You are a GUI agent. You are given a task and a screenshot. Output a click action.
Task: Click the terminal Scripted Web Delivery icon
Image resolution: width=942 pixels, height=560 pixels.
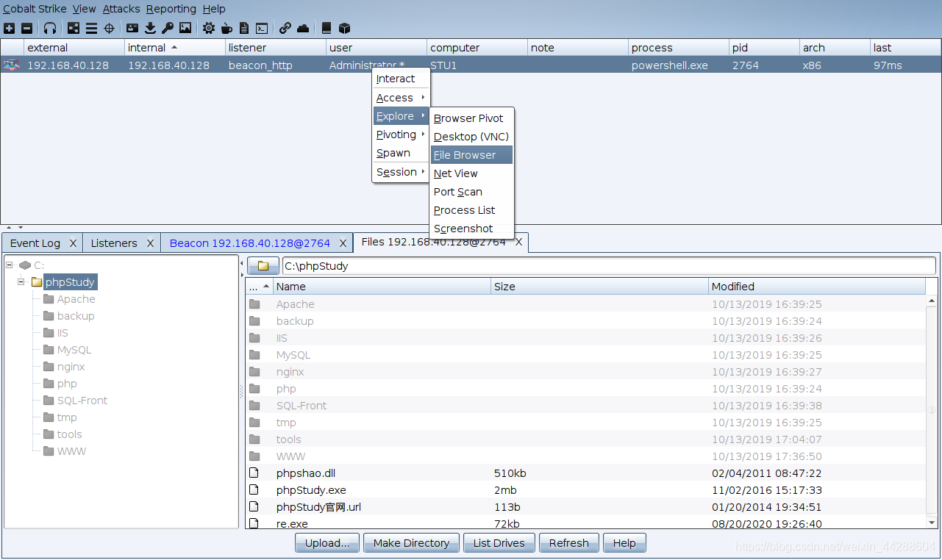tap(262, 29)
